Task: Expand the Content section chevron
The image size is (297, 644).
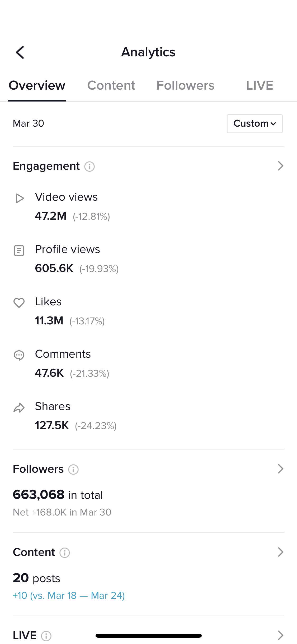Action: (280, 552)
